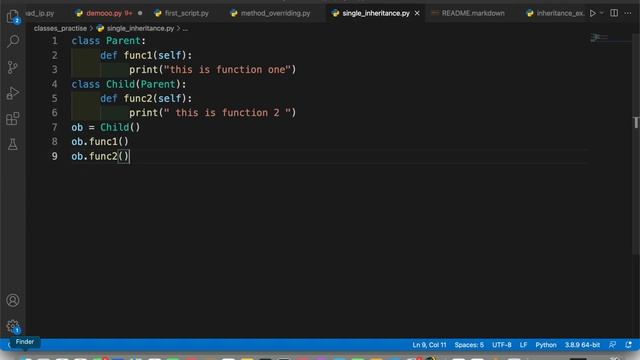Click on "class Child(Parent):" line

pyautogui.click(x=129, y=84)
